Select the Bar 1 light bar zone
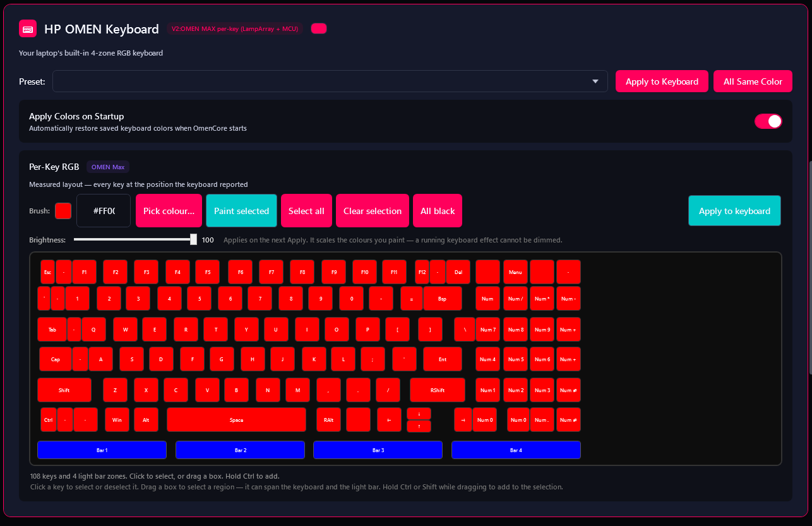 pos(102,450)
